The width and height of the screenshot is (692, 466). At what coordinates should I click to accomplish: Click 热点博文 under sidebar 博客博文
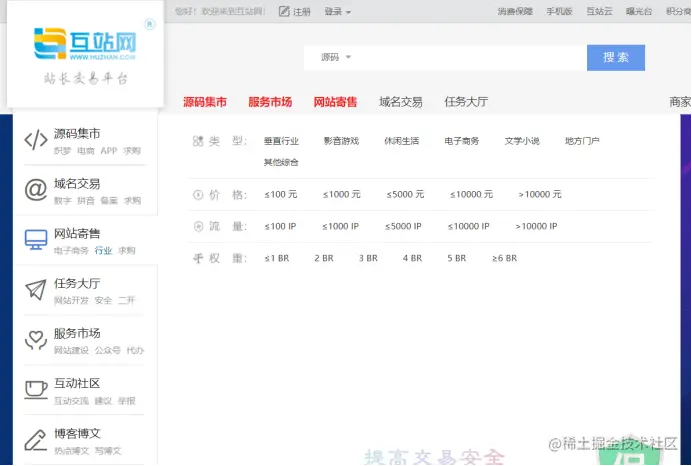(x=71, y=451)
